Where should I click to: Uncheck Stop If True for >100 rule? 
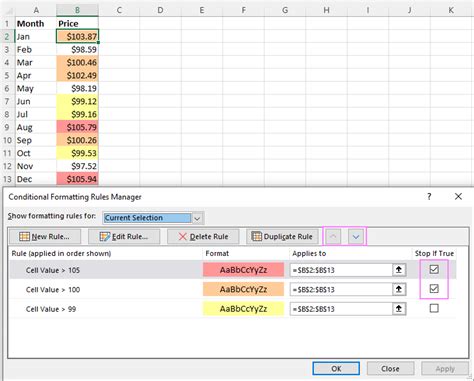click(434, 289)
